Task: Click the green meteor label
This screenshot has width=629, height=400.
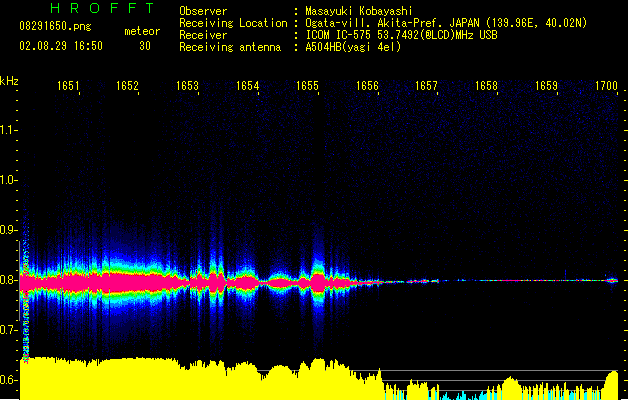Action: 142,31
